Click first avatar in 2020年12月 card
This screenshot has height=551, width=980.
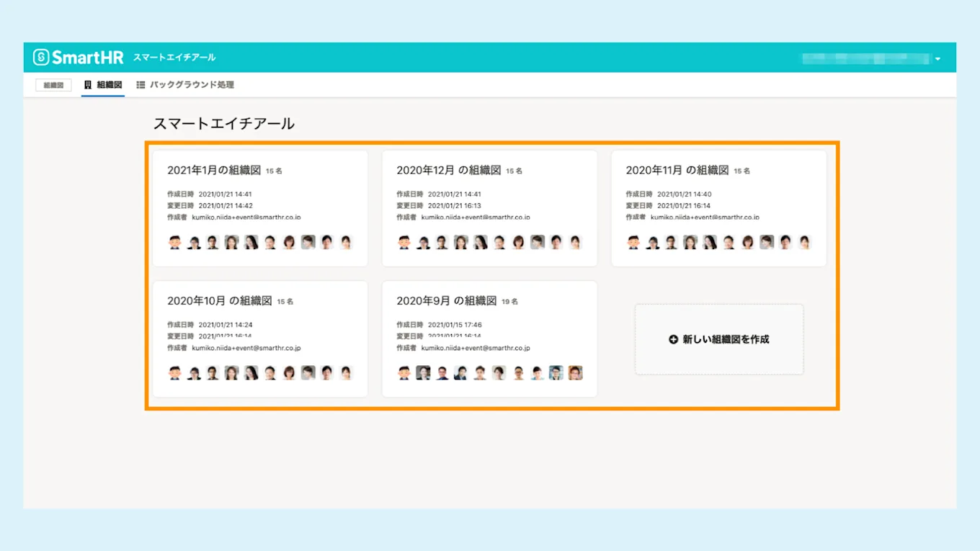coord(404,242)
